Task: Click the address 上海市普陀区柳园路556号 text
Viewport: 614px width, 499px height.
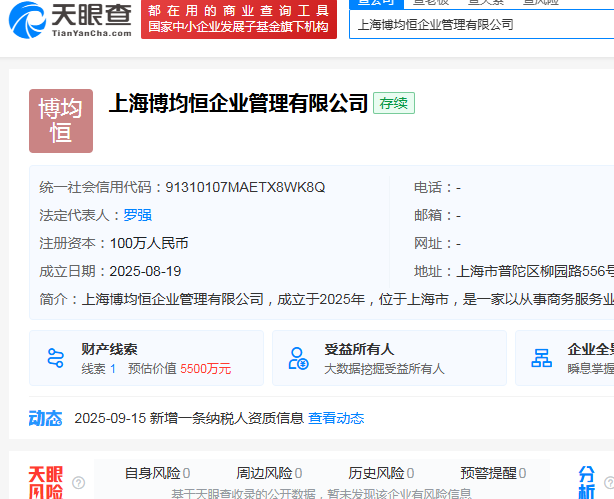Action: point(535,271)
